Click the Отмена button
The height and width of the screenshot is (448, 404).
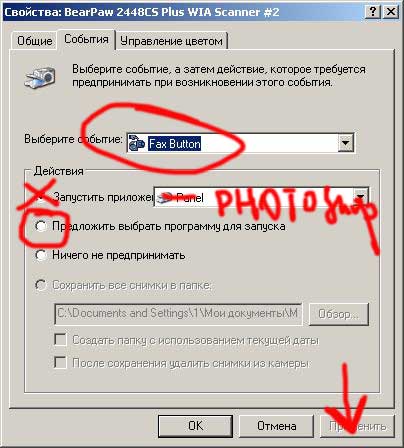[277, 426]
